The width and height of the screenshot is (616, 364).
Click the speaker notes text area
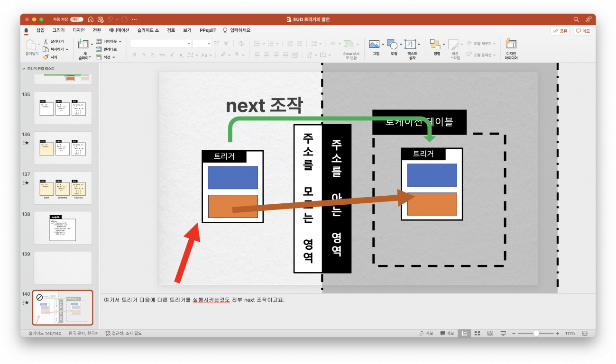[348, 310]
